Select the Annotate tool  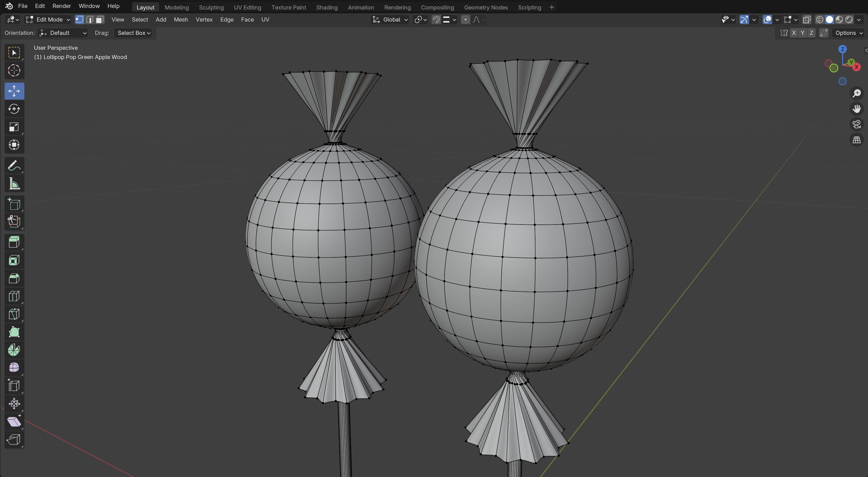point(14,166)
